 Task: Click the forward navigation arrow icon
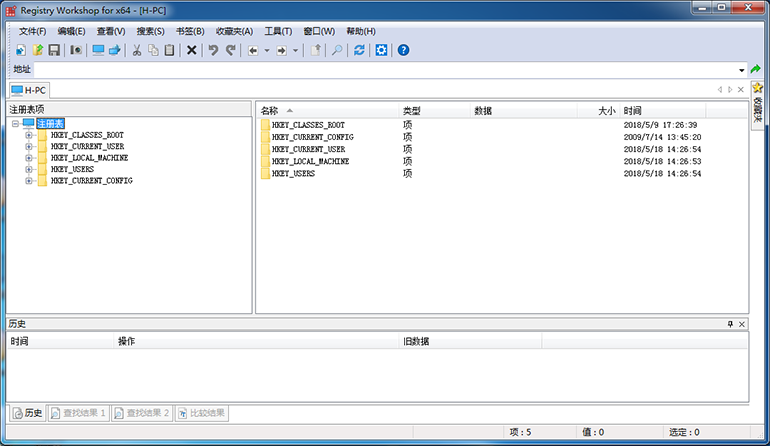(x=281, y=51)
